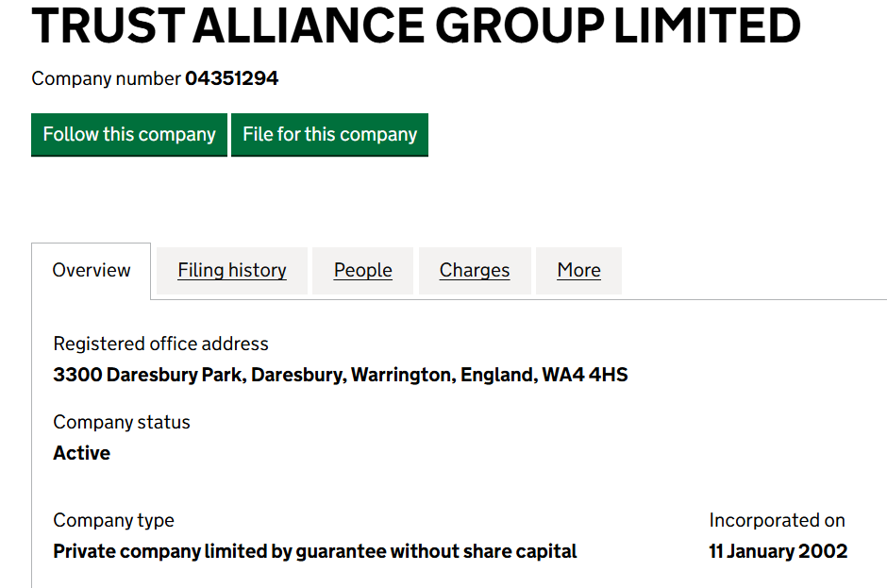Click the Trust Alliance Group Limited heading
Image resolution: width=887 pixels, height=588 pixels.
click(x=415, y=26)
